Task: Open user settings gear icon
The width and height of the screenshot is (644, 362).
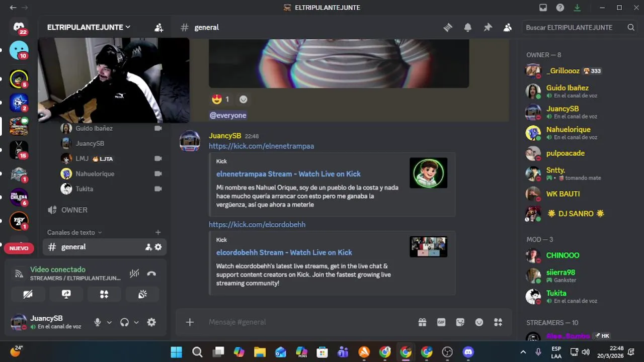Action: [151, 322]
